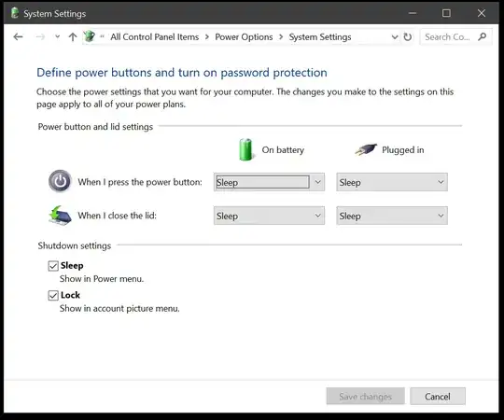
Task: Click the green battery icon
Action: pyautogui.click(x=246, y=149)
